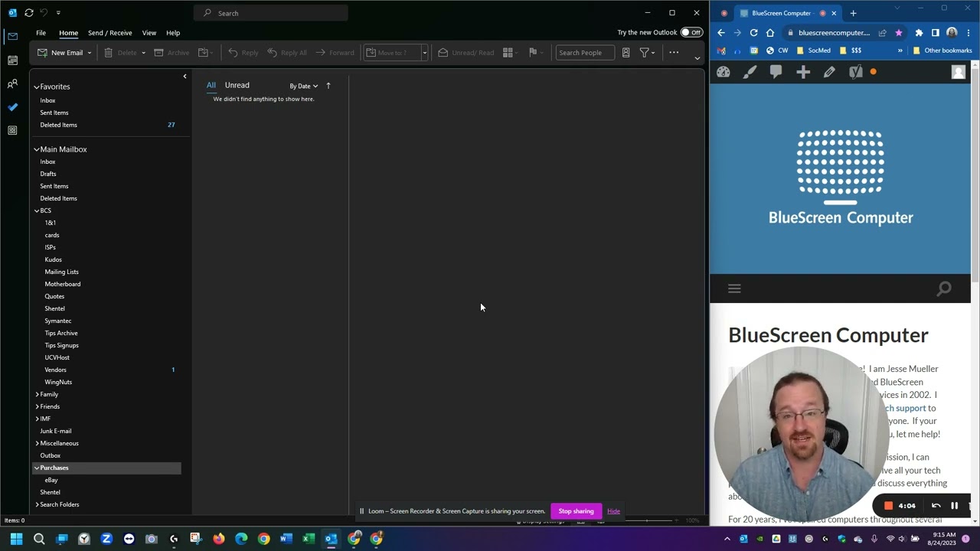Open the People view in Outlook sidebar
Viewport: 980px width, 551px height.
click(12, 84)
